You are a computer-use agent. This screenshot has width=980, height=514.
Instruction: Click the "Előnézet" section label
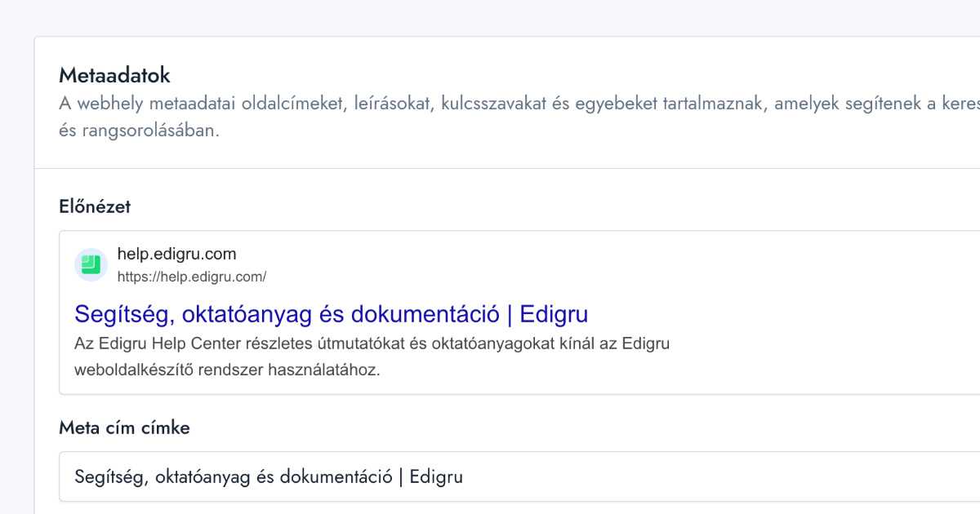click(95, 206)
